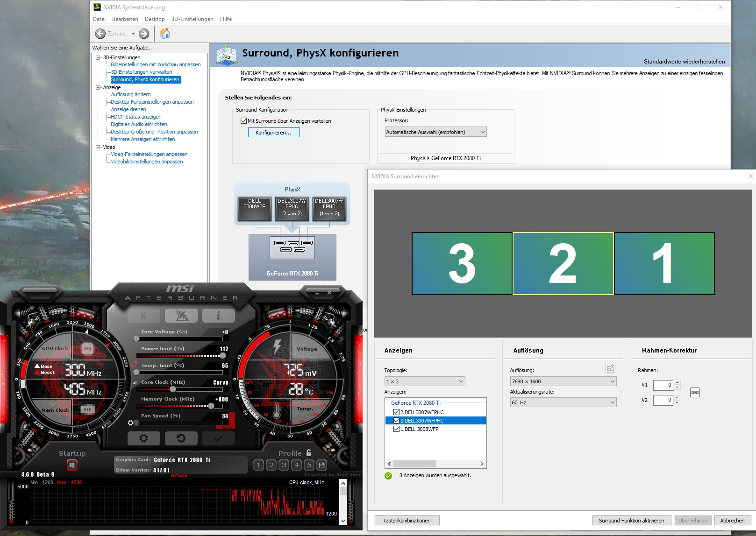This screenshot has width=756, height=536.
Task: Click Surround-Funktion aktivieren button
Action: (x=632, y=521)
